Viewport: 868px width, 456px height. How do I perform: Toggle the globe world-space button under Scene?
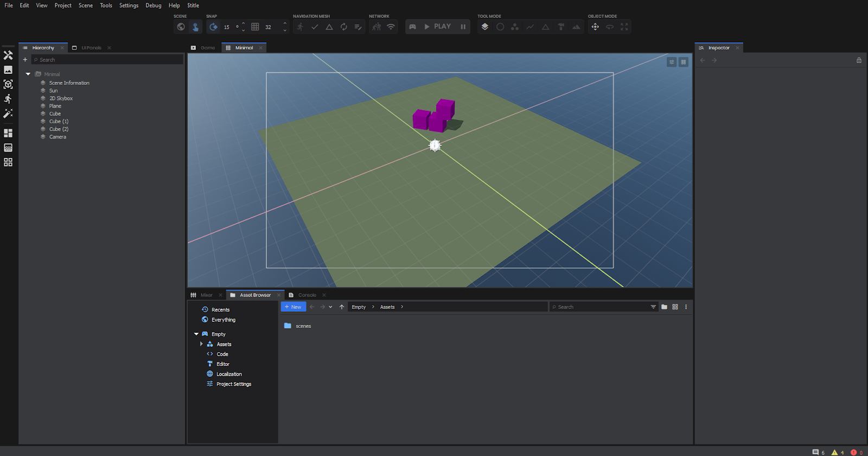181,27
